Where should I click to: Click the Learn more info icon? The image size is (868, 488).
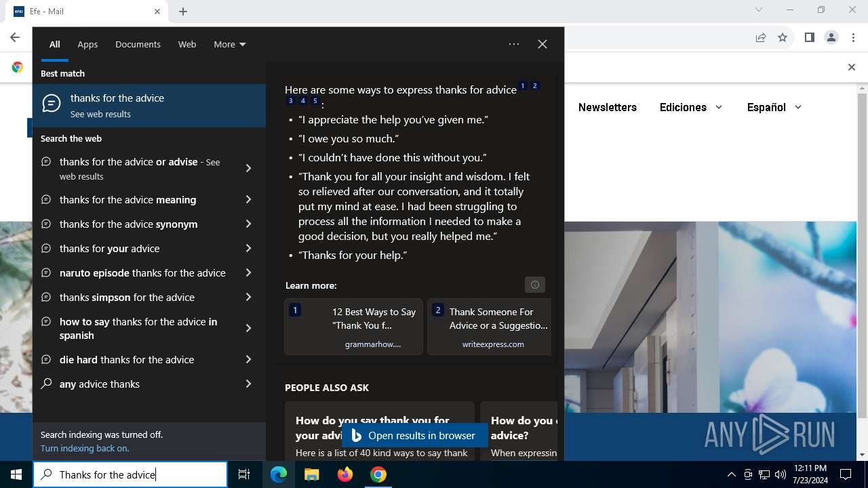535,285
